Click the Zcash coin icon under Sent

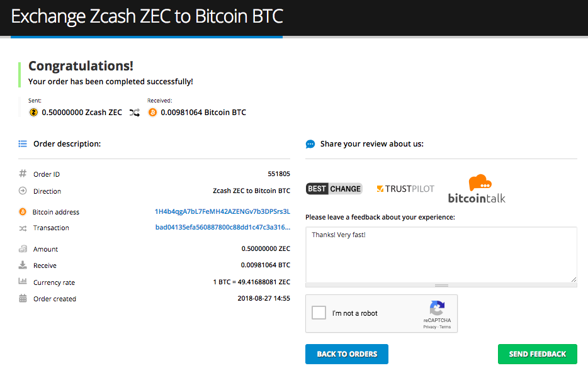pos(33,113)
